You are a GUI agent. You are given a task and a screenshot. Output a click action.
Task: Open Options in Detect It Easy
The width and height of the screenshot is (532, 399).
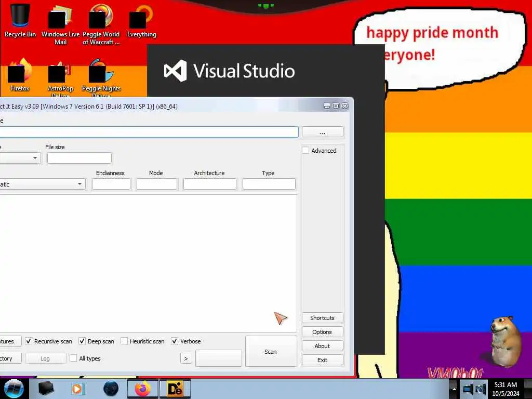(x=322, y=332)
